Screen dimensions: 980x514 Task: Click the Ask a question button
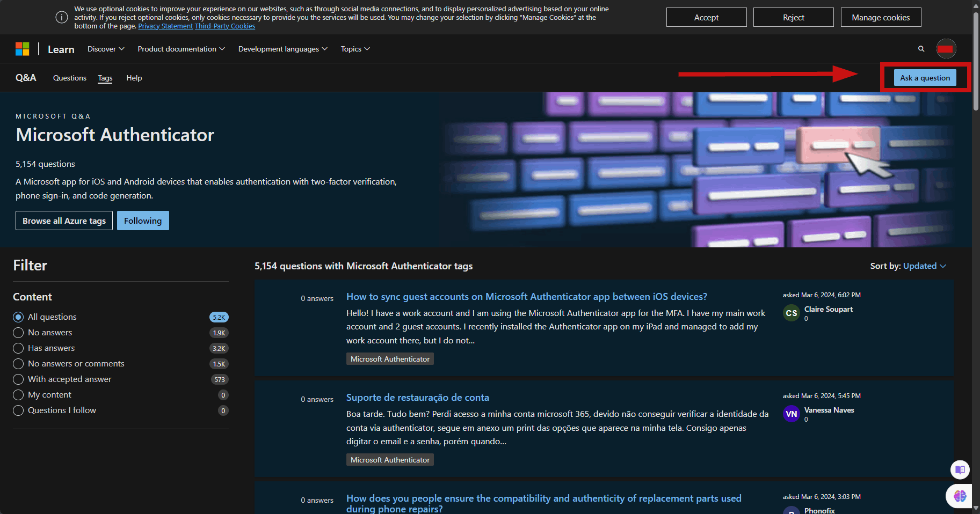tap(925, 78)
